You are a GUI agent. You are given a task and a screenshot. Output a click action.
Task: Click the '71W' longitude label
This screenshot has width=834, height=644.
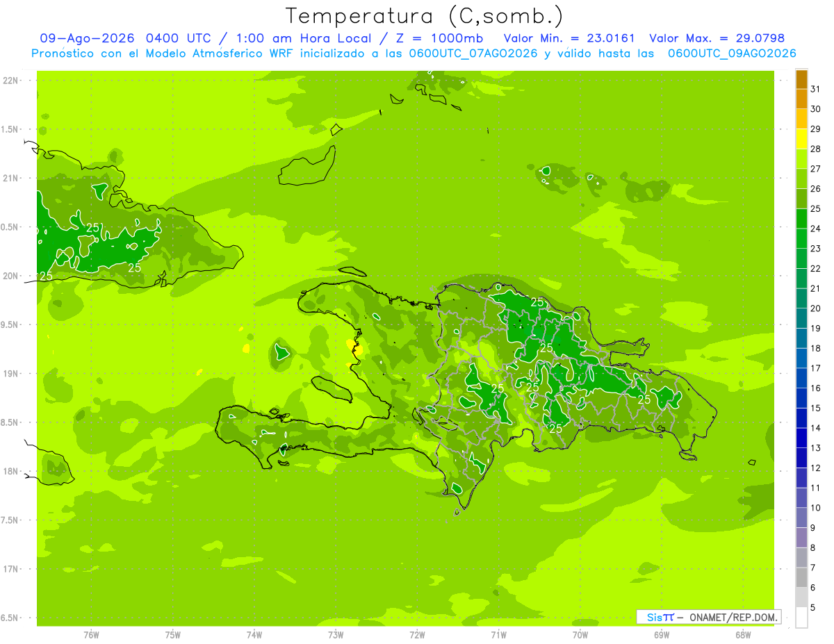498,635
